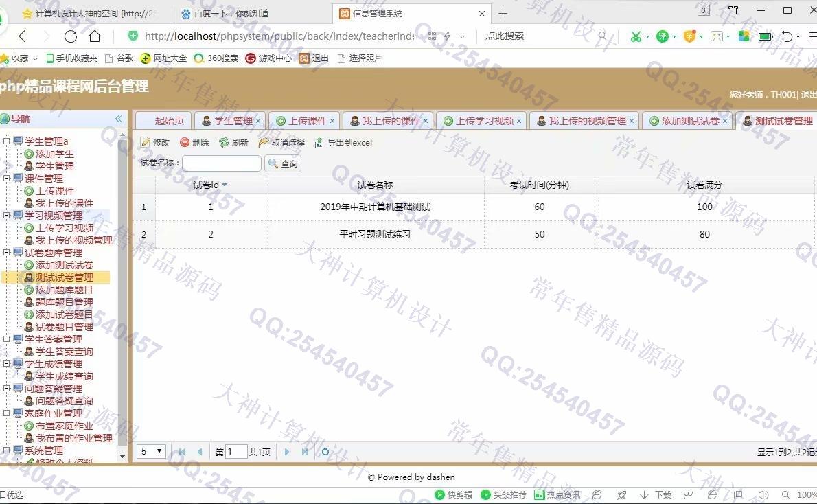817x504 pixels.
Task: Open 布置家庭作业 in the navigation tree
Action: (64, 426)
